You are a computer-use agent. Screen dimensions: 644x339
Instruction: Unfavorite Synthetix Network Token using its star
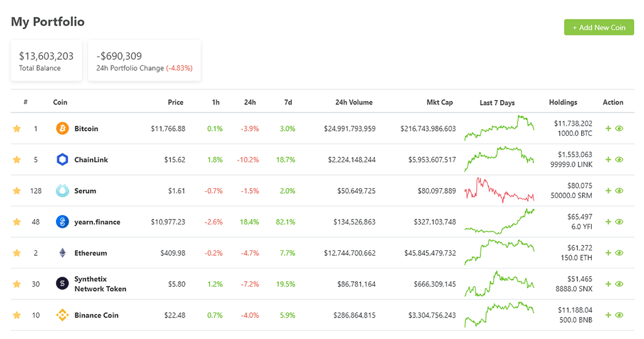click(x=17, y=284)
